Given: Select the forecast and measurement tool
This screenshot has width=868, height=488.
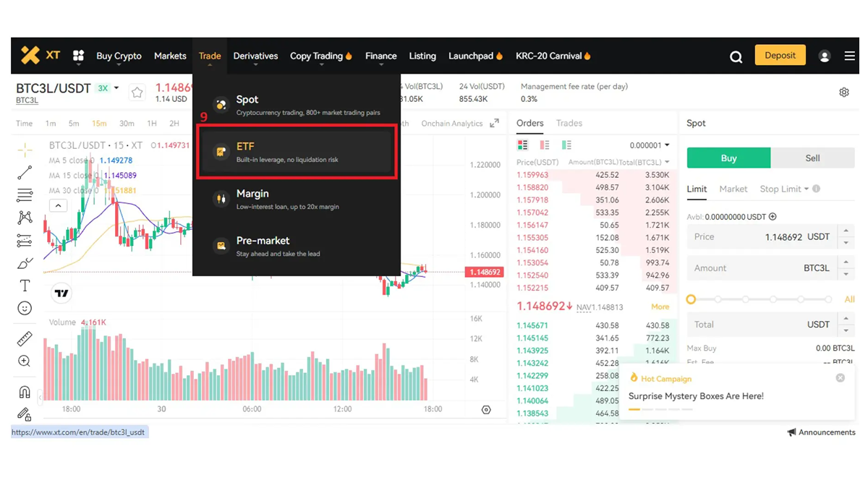Looking at the screenshot, I should point(25,241).
